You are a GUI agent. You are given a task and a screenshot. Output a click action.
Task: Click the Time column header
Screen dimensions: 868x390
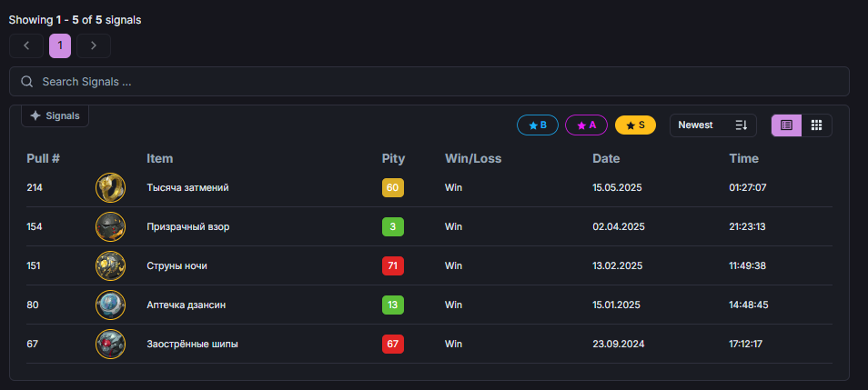744,158
